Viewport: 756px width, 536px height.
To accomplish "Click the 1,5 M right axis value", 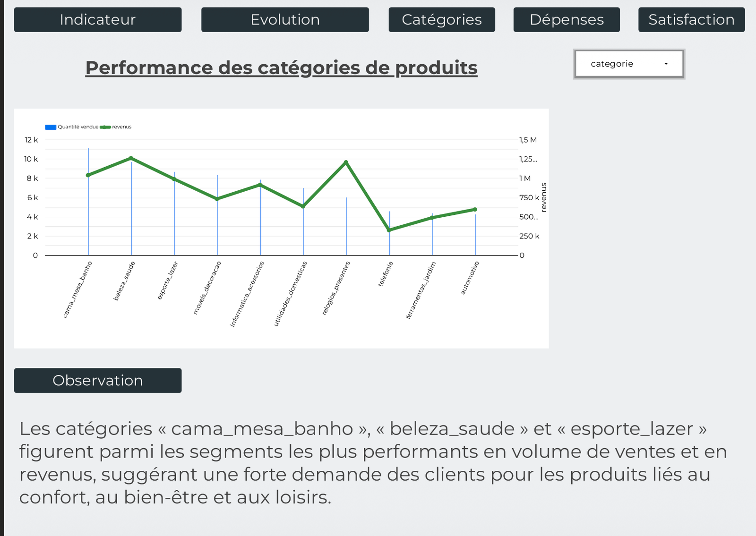I will point(528,140).
